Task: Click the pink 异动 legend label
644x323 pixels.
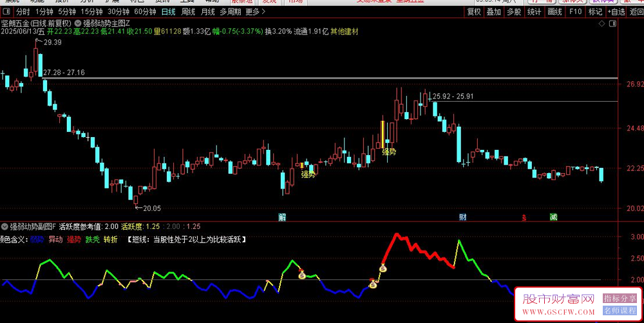Action: 55,240
